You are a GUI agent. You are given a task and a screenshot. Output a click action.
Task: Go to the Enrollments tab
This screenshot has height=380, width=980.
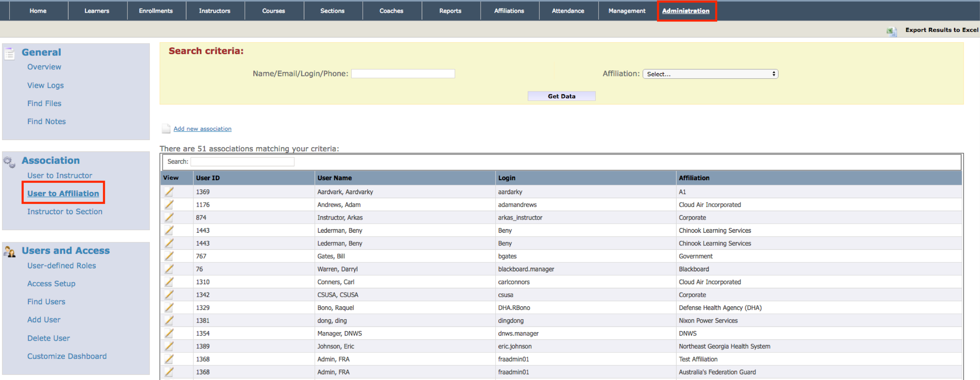coord(156,11)
